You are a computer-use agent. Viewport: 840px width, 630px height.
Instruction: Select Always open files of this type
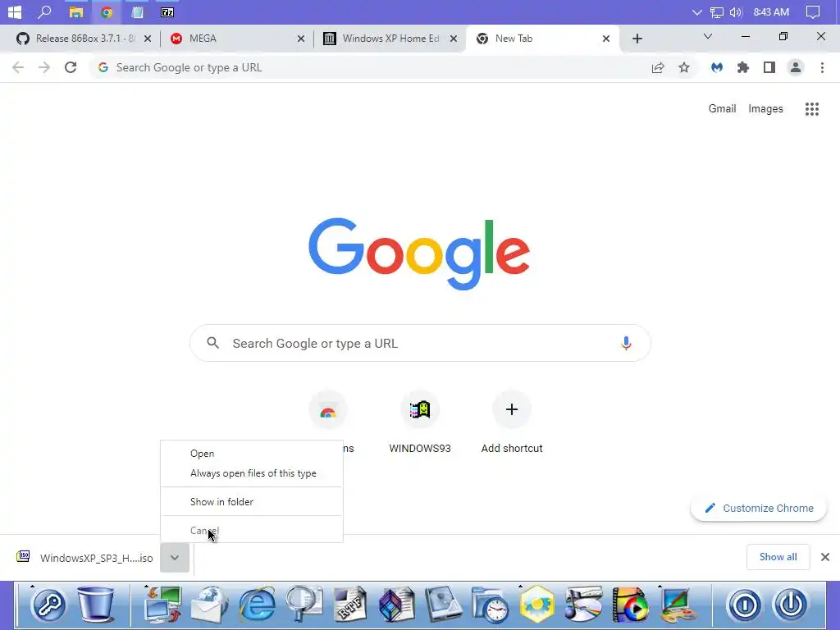pyautogui.click(x=252, y=473)
